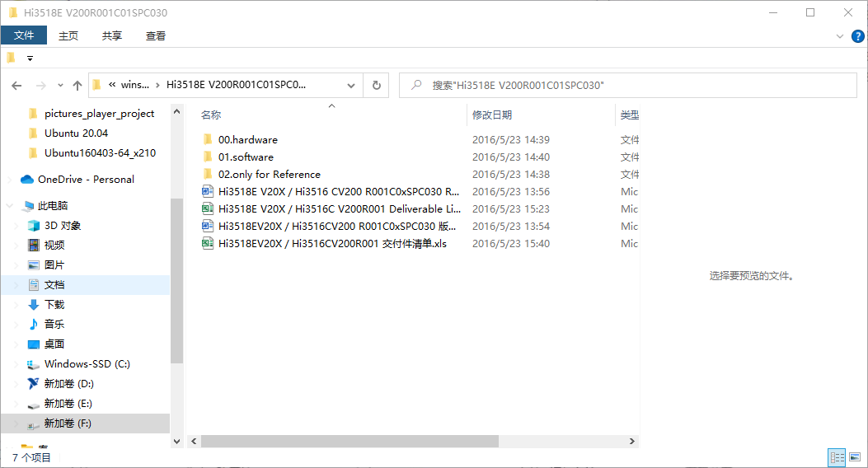Screen dimensions: 868x468
Task: Click the 2016/5/23 15:23 date cell
Action: pyautogui.click(x=510, y=208)
